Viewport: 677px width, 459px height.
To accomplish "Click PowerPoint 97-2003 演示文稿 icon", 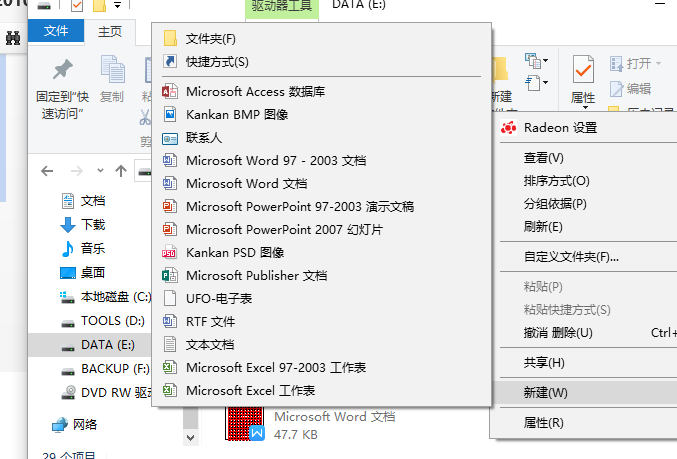I will point(170,206).
